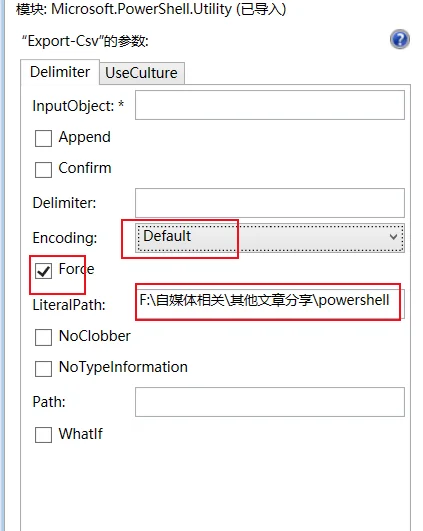Switch to the Delimiter tab
This screenshot has height=531, width=423.
point(60,72)
